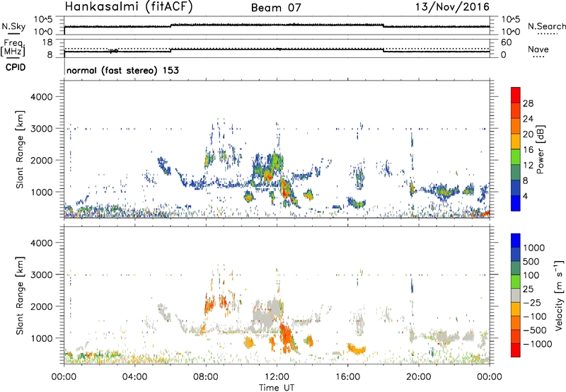Click the '4' power colorbar tick
This screenshot has height=392, width=566.
click(x=525, y=196)
